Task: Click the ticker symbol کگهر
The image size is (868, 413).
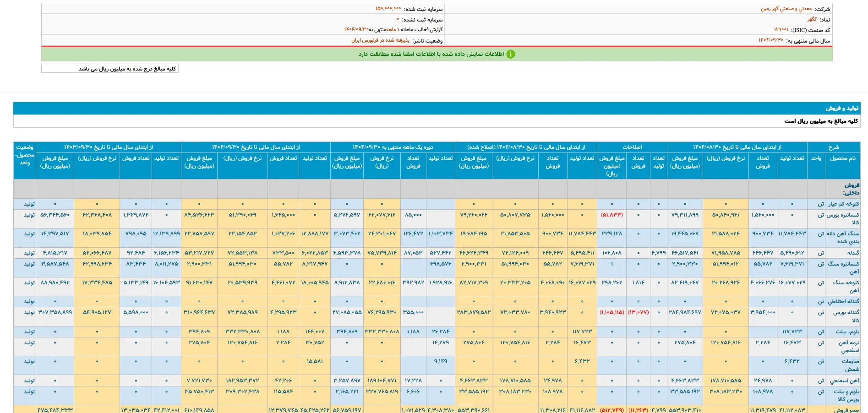Action: [812, 20]
